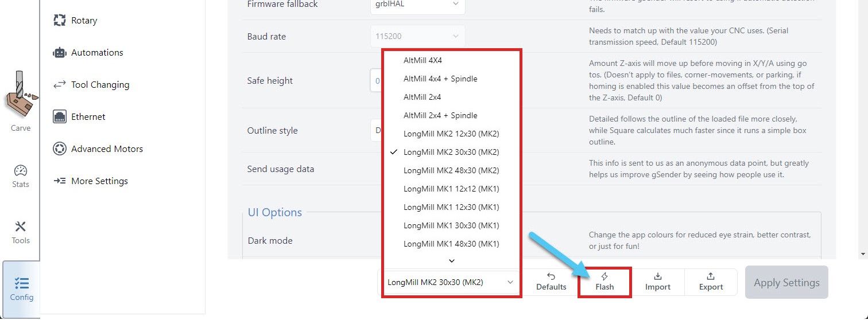This screenshot has width=868, height=320.
Task: Expand the Firmware fallback dropdown
Action: [417, 5]
